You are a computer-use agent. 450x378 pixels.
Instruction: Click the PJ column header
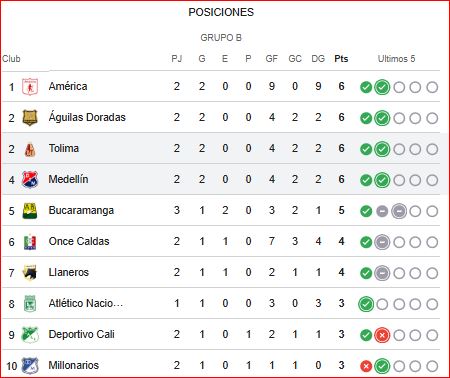[x=177, y=59]
